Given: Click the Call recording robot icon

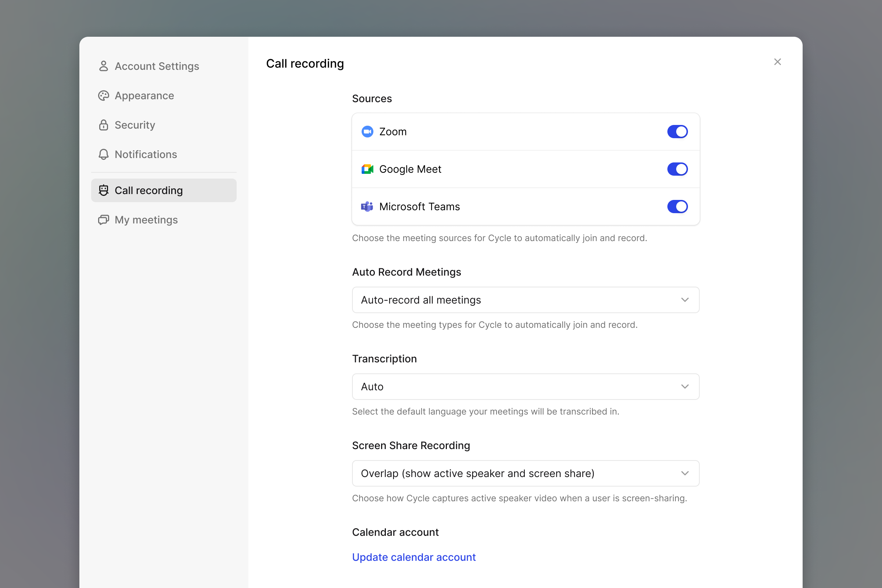Looking at the screenshot, I should pos(104,190).
